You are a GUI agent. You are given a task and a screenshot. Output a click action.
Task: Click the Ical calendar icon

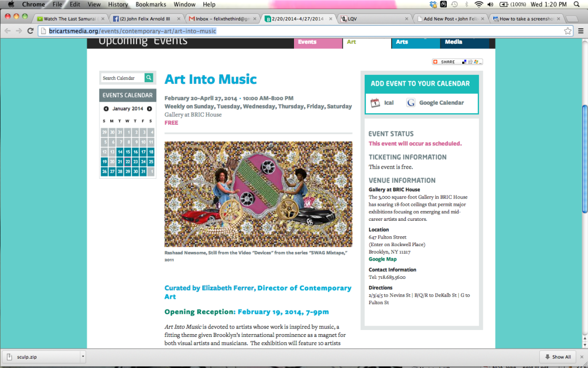pyautogui.click(x=375, y=102)
